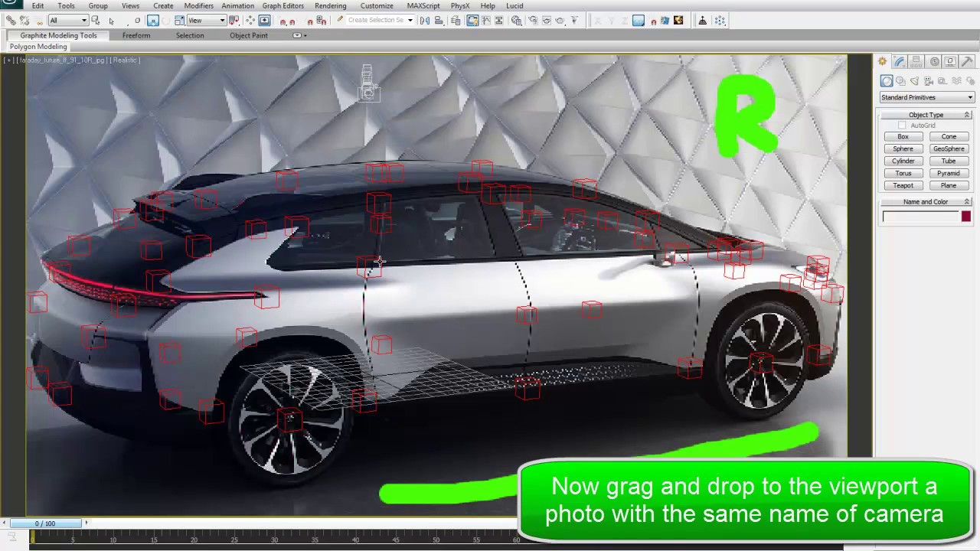This screenshot has height=551, width=980.
Task: Switch to the Freeform ribbon tab
Action: point(136,35)
